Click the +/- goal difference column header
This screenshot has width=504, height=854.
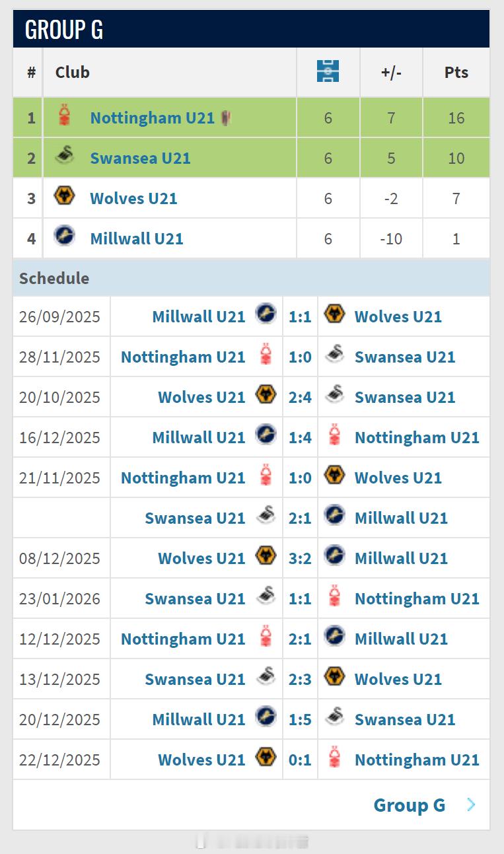point(391,72)
